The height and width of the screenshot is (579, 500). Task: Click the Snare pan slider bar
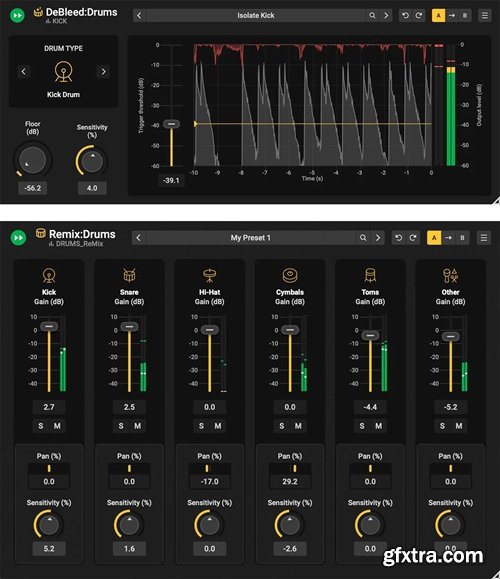pyautogui.click(x=129, y=469)
